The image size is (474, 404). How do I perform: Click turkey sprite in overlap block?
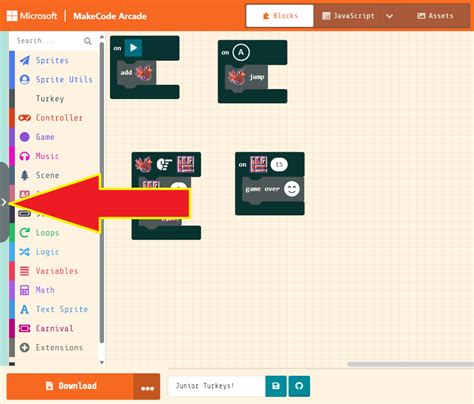pos(144,164)
